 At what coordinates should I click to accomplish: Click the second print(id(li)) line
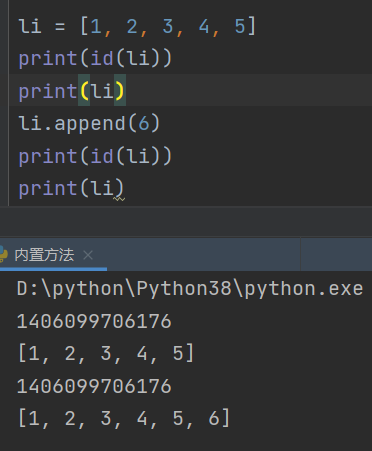pyautogui.click(x=95, y=156)
